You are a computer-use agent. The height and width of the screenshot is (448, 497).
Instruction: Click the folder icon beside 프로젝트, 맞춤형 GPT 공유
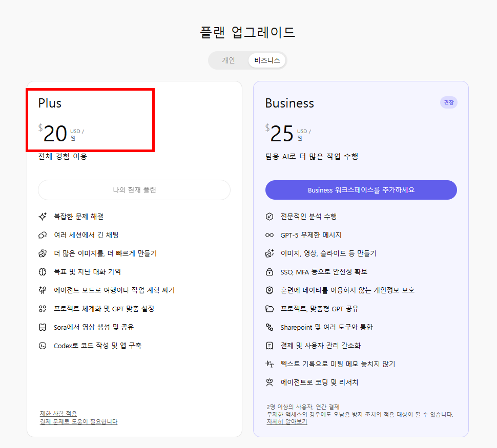point(270,309)
